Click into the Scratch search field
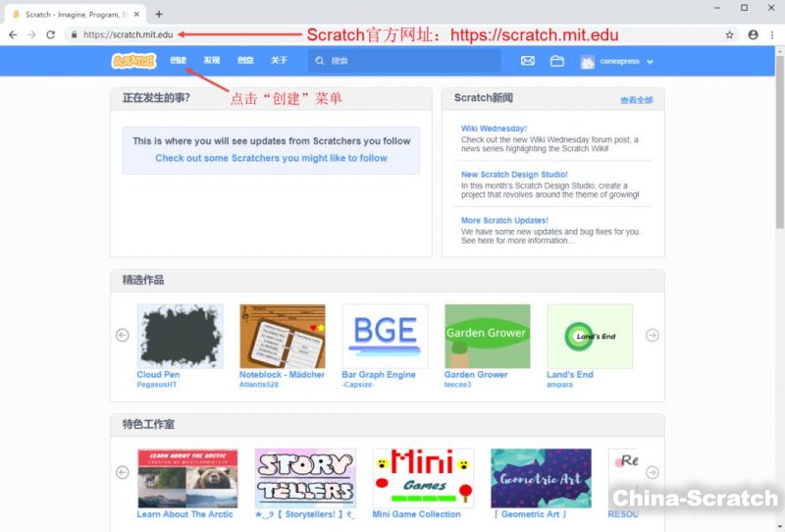 pyautogui.click(x=412, y=61)
